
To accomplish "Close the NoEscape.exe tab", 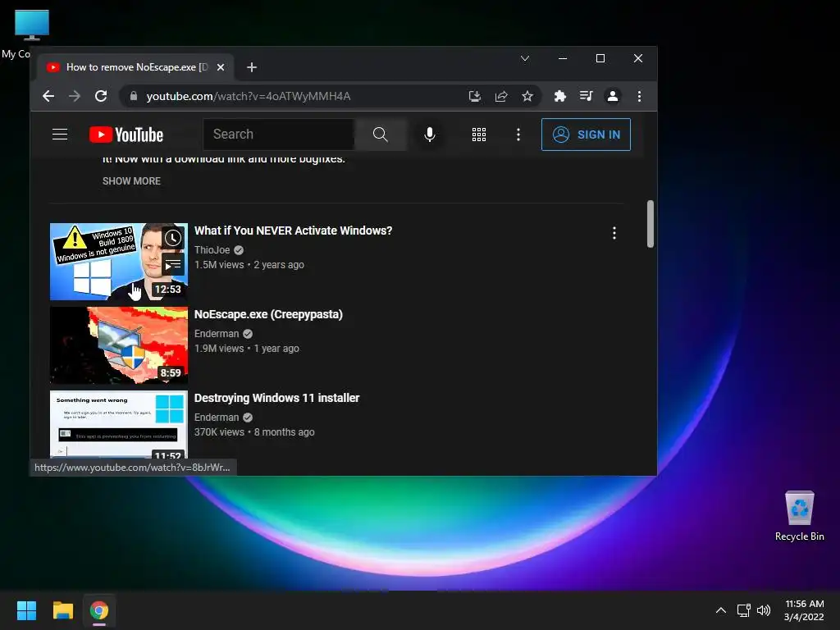I will click(x=221, y=67).
